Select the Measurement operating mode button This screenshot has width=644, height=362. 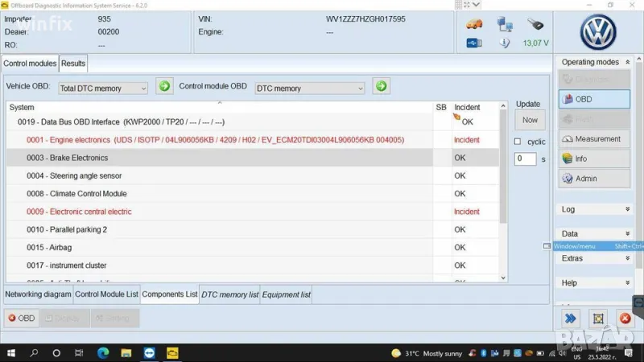click(x=595, y=139)
